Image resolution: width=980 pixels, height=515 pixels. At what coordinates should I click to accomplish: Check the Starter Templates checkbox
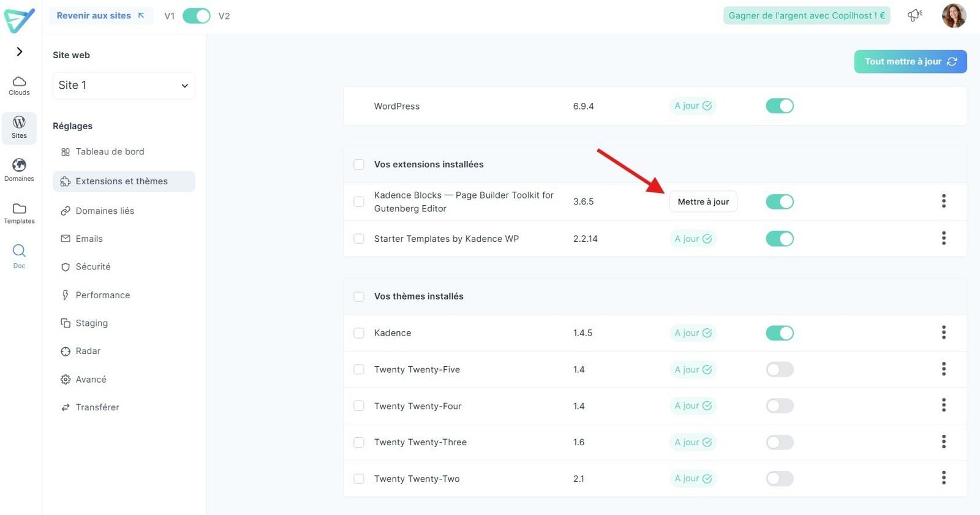coord(359,239)
